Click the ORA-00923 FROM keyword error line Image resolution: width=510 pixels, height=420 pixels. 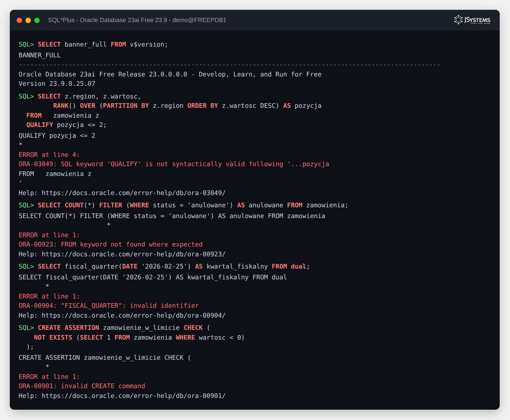[111, 245]
